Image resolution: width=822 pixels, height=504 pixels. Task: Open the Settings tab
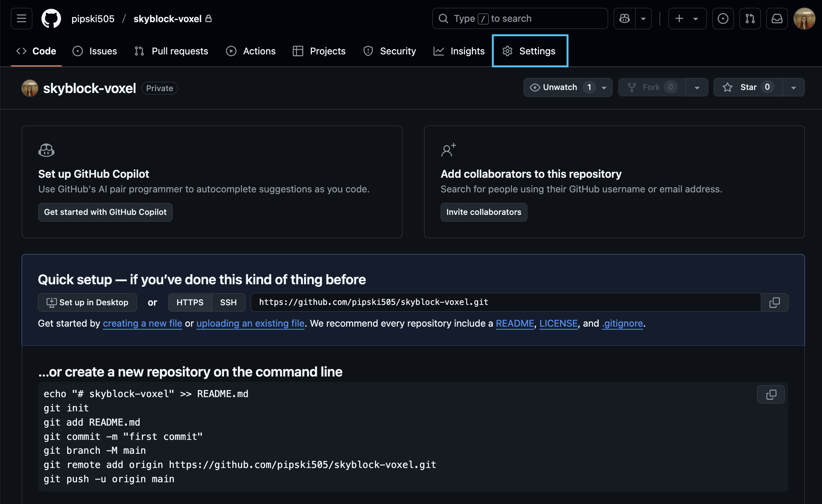[530, 51]
